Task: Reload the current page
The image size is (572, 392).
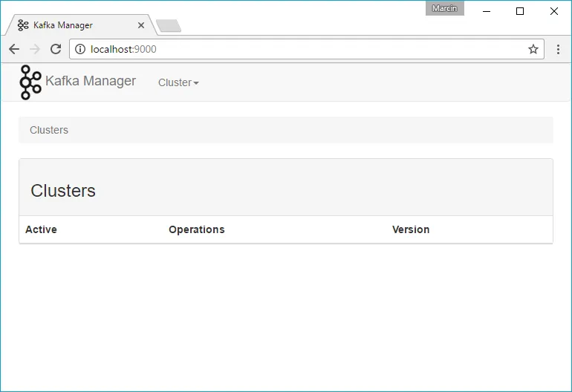Action: click(x=56, y=49)
